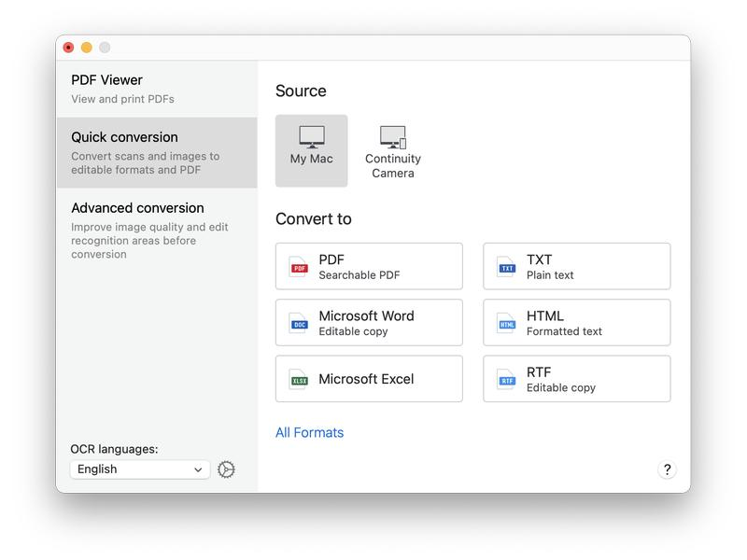Viewport: 747px width, 560px height.
Task: Click the RTF file icon
Action: (x=506, y=379)
